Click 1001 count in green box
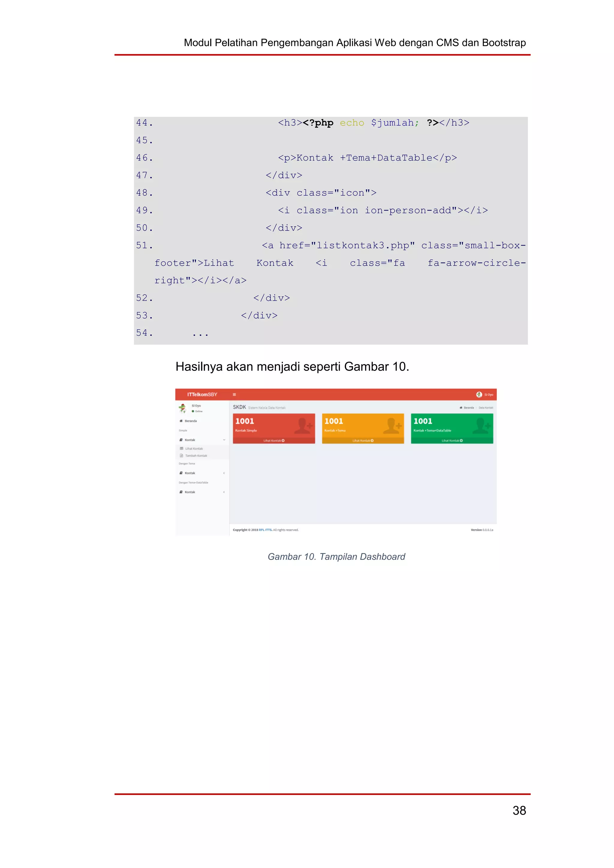 423,421
